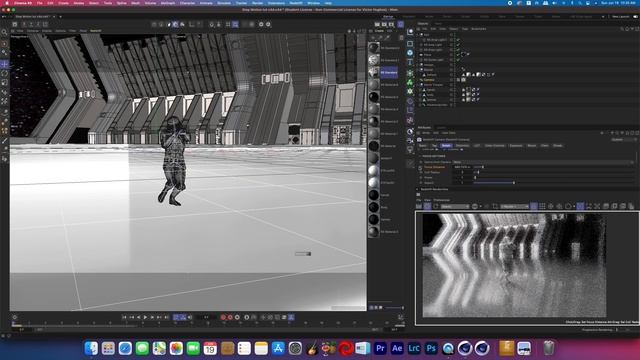Jump to the end of the animation
The image size is (640, 360).
click(167, 317)
